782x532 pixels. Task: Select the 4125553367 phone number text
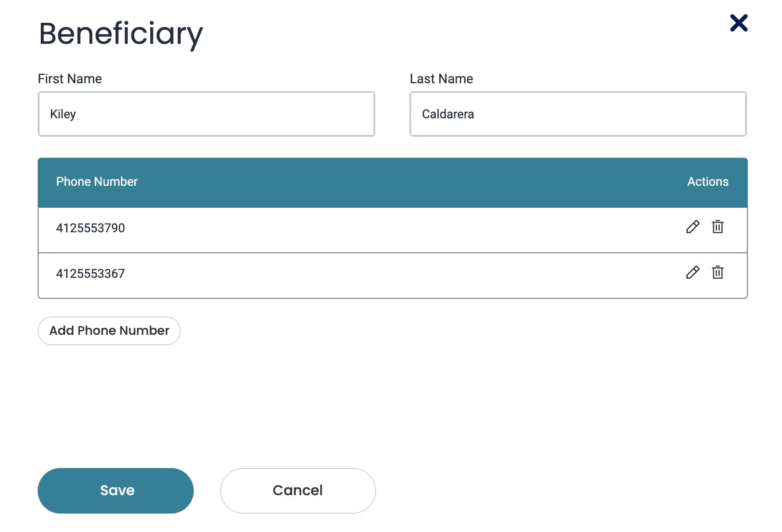click(x=90, y=274)
